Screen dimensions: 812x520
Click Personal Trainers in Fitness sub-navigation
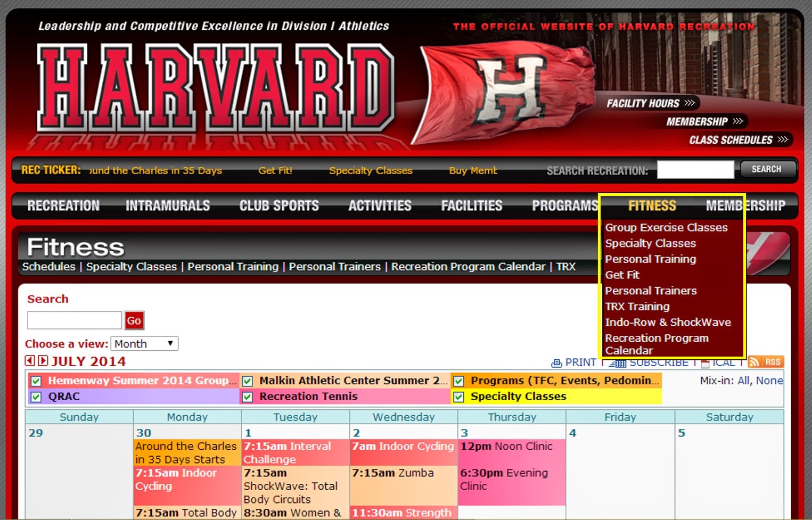tap(335, 267)
